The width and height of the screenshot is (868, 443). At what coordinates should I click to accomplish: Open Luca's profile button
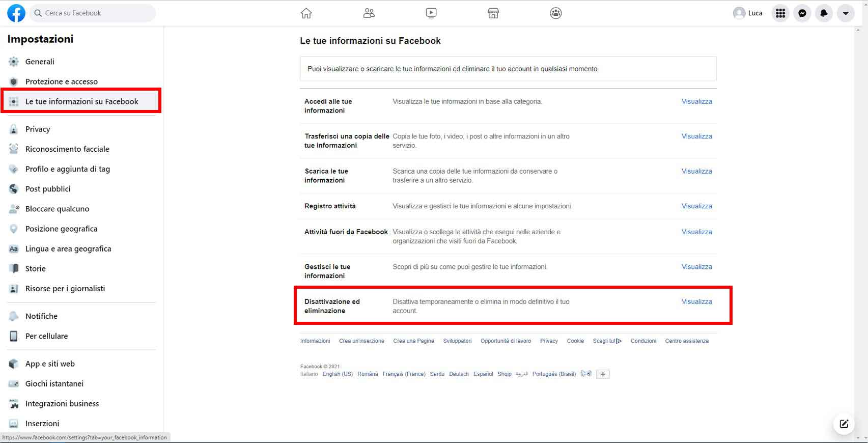coord(748,13)
